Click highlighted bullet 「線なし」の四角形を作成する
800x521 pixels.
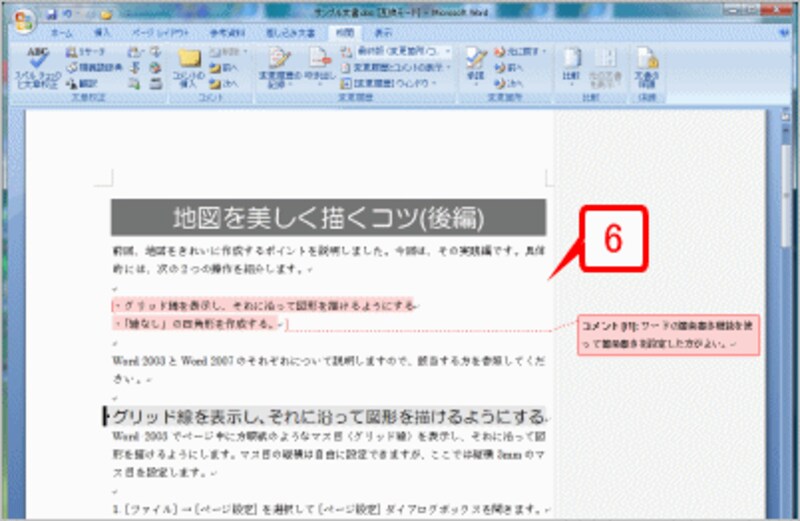pyautogui.click(x=197, y=324)
